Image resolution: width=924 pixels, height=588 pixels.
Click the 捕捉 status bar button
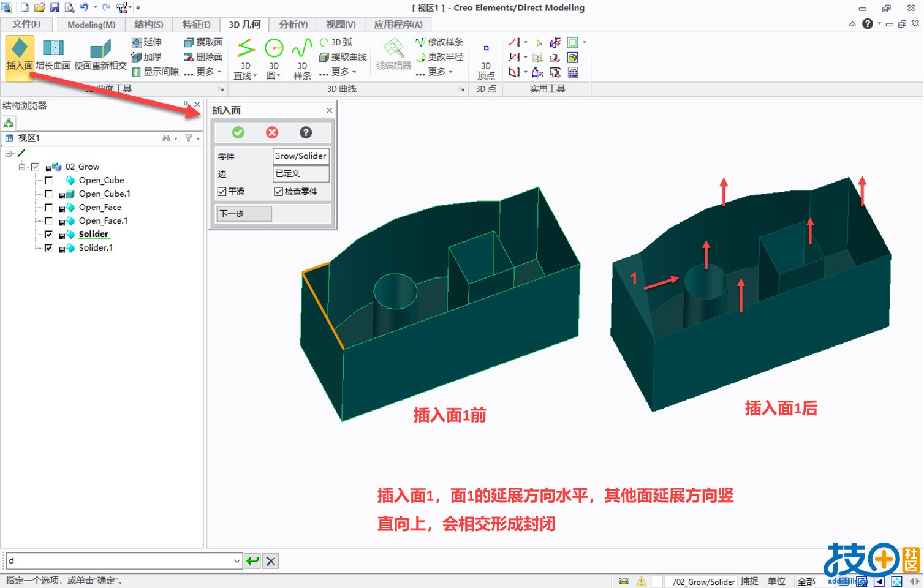(x=749, y=581)
